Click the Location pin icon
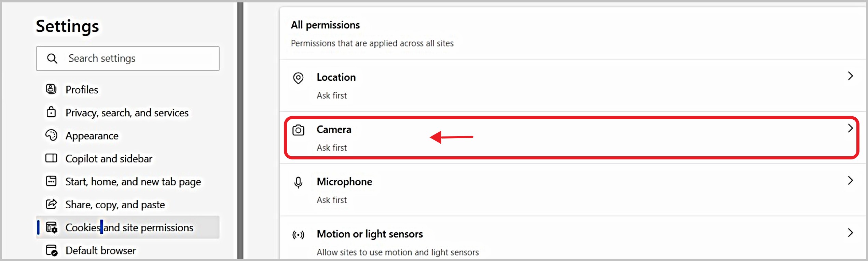Image resolution: width=868 pixels, height=261 pixels. click(x=298, y=78)
